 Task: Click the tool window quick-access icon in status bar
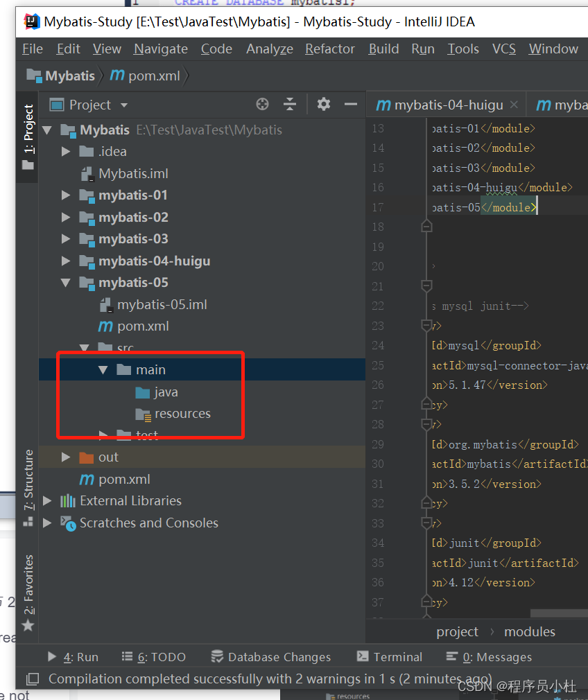click(x=33, y=679)
